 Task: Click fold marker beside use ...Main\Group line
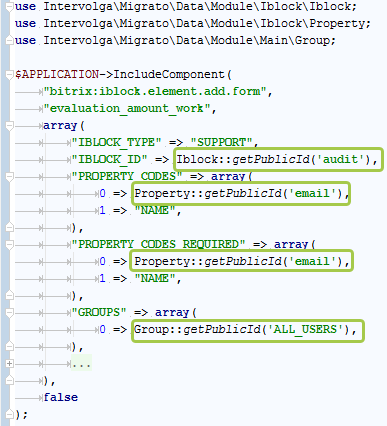[x=9, y=40]
